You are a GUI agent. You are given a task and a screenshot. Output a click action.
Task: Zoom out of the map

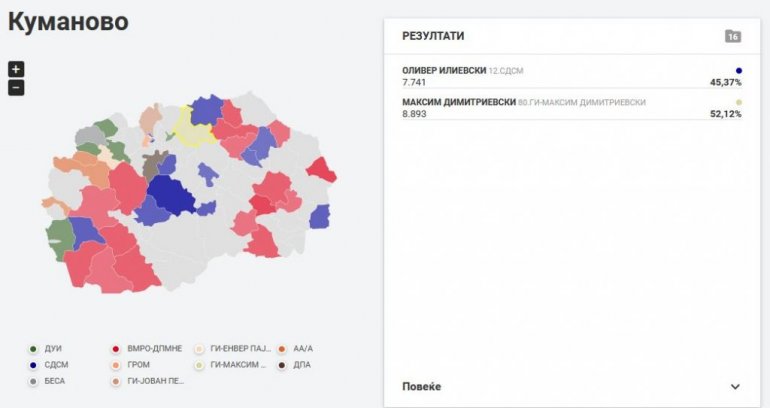(x=16, y=87)
